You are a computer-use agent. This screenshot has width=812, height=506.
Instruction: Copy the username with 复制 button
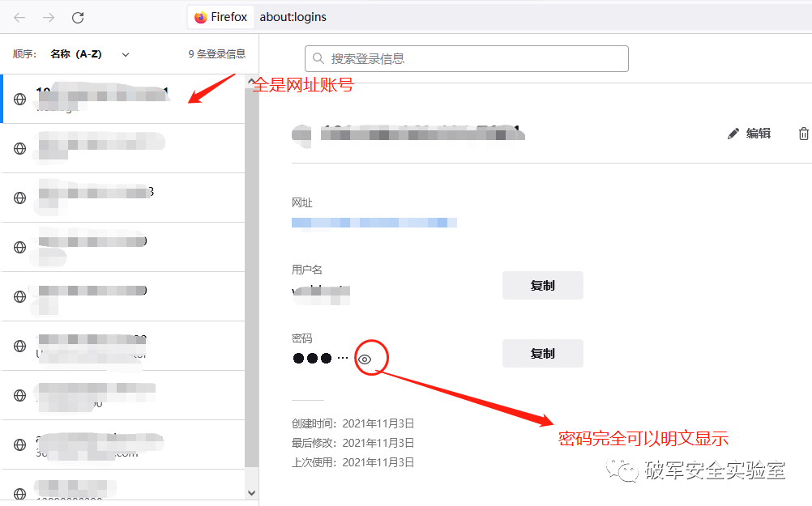tap(543, 285)
